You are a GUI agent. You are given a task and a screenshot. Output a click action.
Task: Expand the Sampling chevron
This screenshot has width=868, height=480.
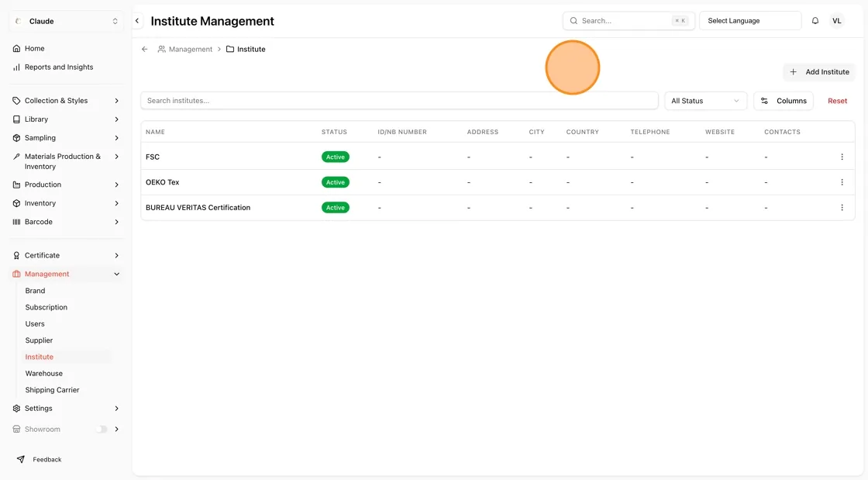[116, 138]
